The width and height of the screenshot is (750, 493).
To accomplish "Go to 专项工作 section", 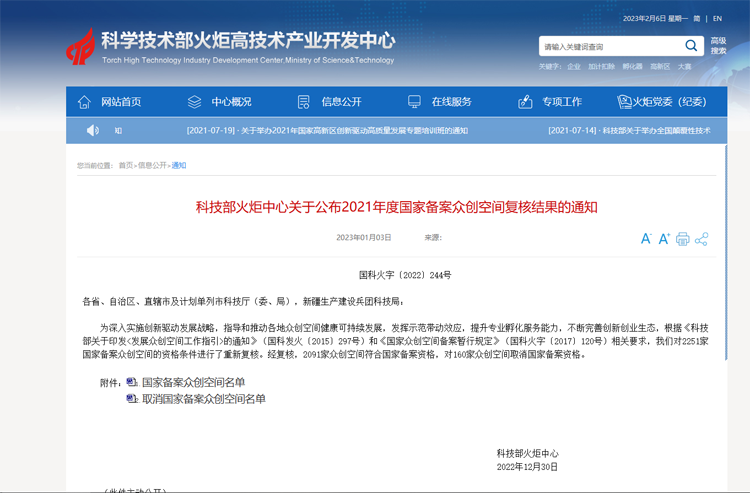I will [x=550, y=102].
